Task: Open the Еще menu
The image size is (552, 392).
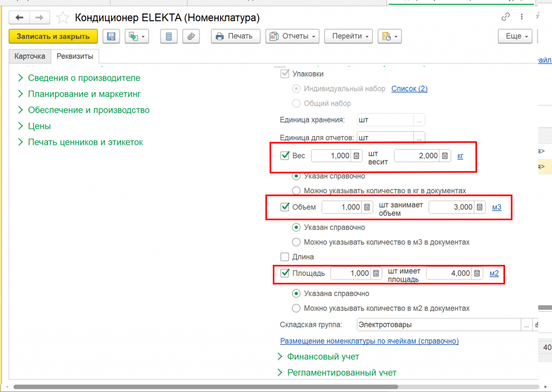Action: 515,36
